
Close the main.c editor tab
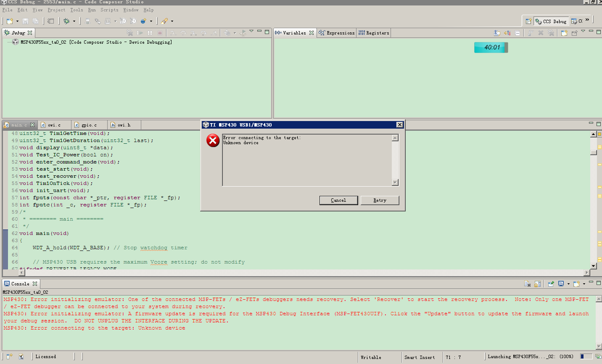coord(32,125)
